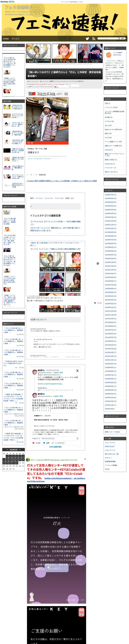The height and width of the screenshot is (644, 129).
Task: Open the talk.jp link
Action: coord(107,469)
